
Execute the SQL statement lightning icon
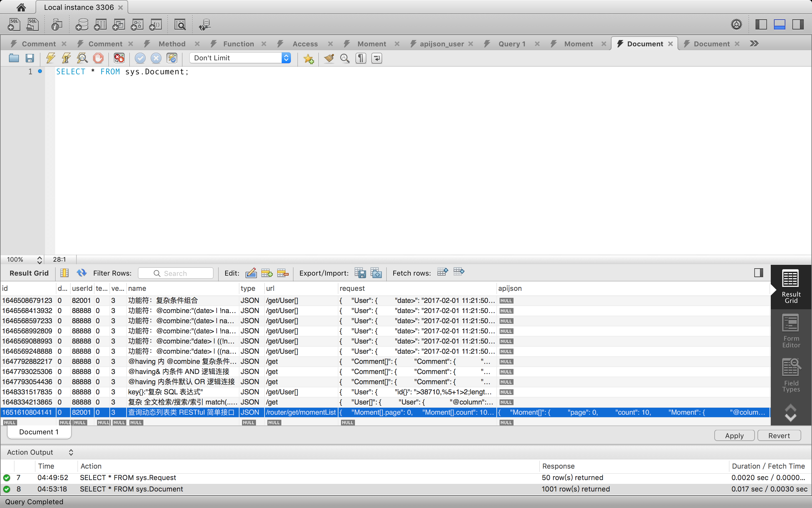pyautogui.click(x=51, y=58)
